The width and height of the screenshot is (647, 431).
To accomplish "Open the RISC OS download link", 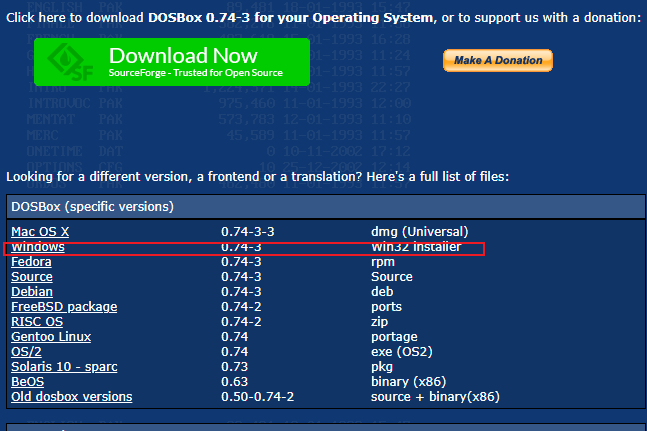I will [x=37, y=321].
